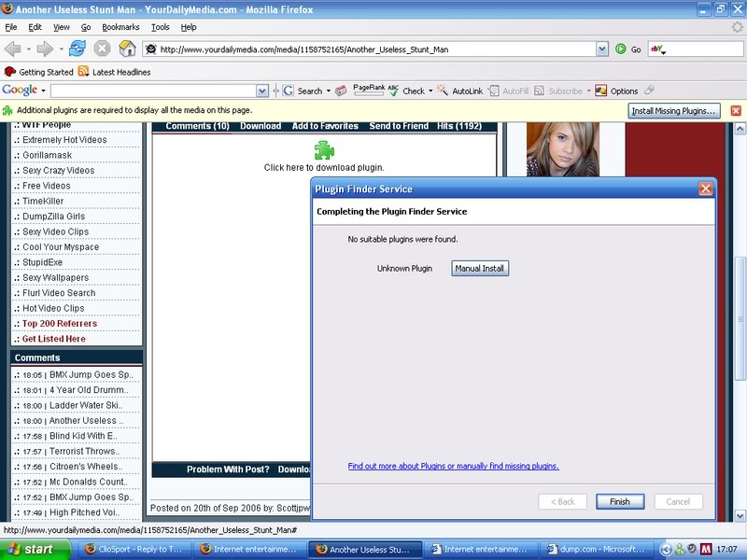Viewport: 747px width, 560px height.
Task: Open the Tools menu
Action: (x=161, y=28)
